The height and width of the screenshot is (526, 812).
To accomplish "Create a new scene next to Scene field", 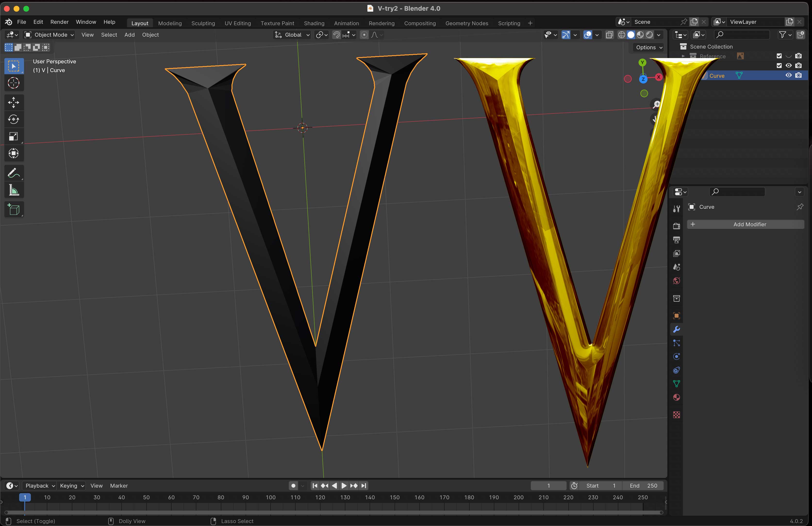I will [x=694, y=22].
